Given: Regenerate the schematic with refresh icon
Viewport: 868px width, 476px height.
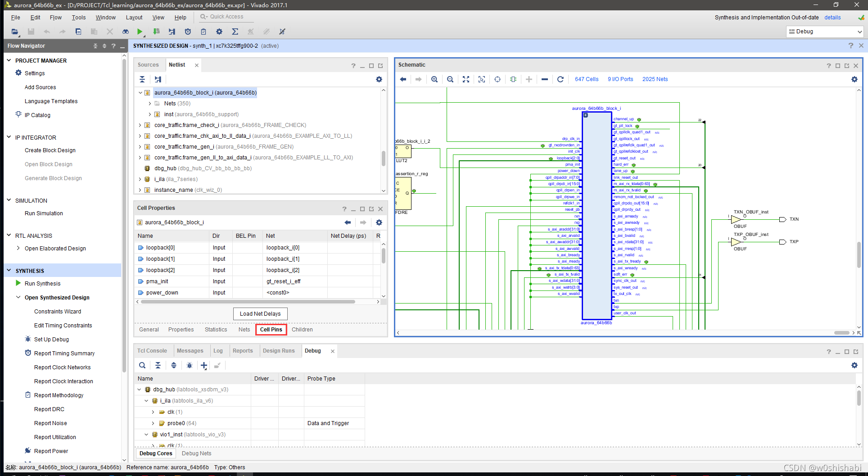Looking at the screenshot, I should (561, 79).
